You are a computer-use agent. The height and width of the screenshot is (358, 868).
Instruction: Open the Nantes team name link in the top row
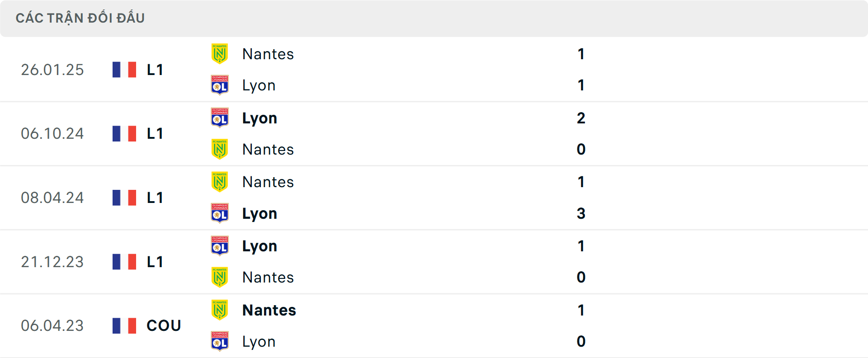coord(268,54)
